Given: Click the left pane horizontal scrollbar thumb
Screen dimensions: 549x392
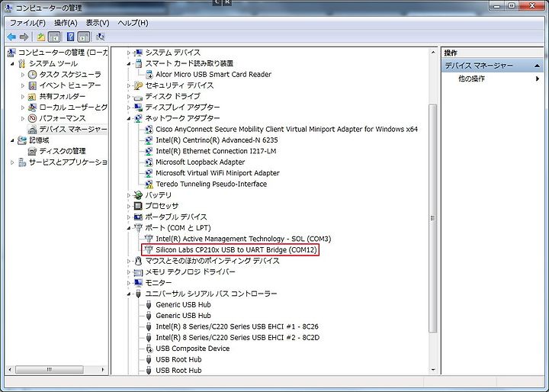Looking at the screenshot, I should (49, 370).
